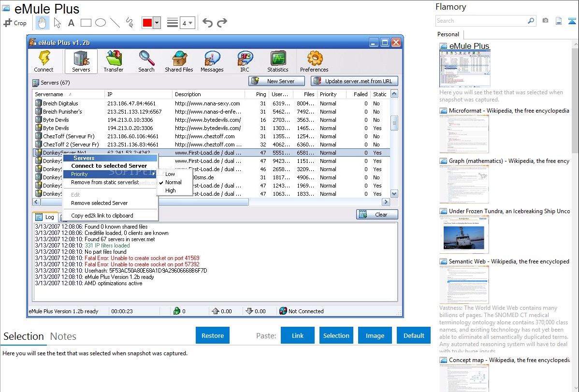Click the Connect lightning bolt icon

43,58
